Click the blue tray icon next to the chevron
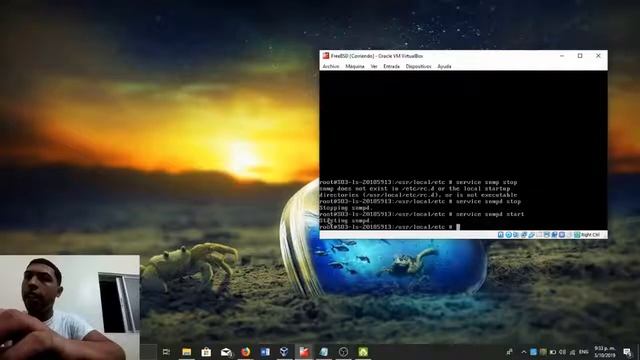 coord(533,352)
